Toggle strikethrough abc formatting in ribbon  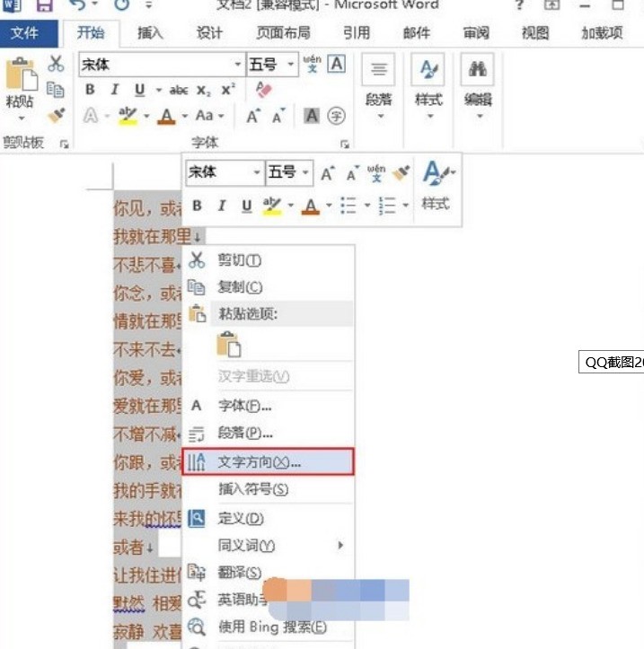point(179,90)
